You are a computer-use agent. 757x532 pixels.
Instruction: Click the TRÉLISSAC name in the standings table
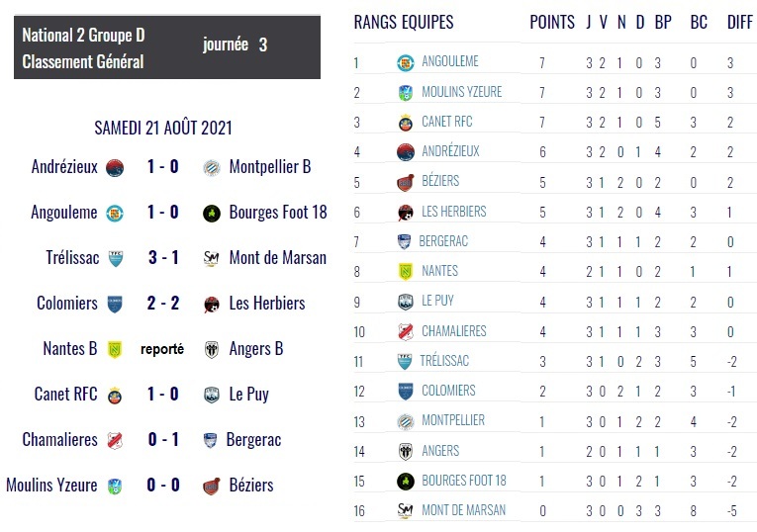(x=445, y=361)
